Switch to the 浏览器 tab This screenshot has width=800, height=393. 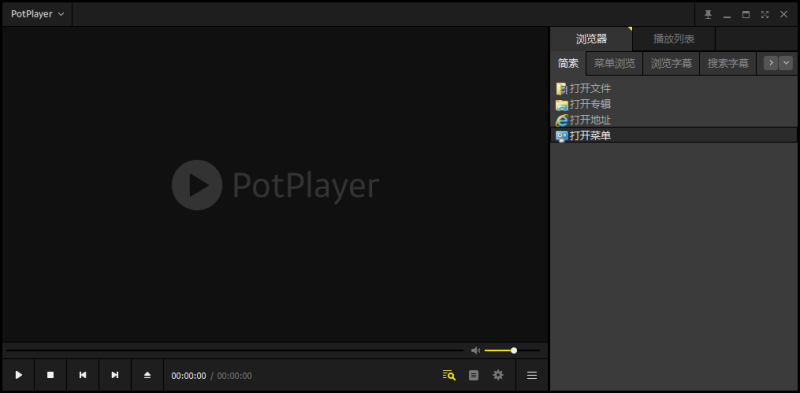coord(591,39)
